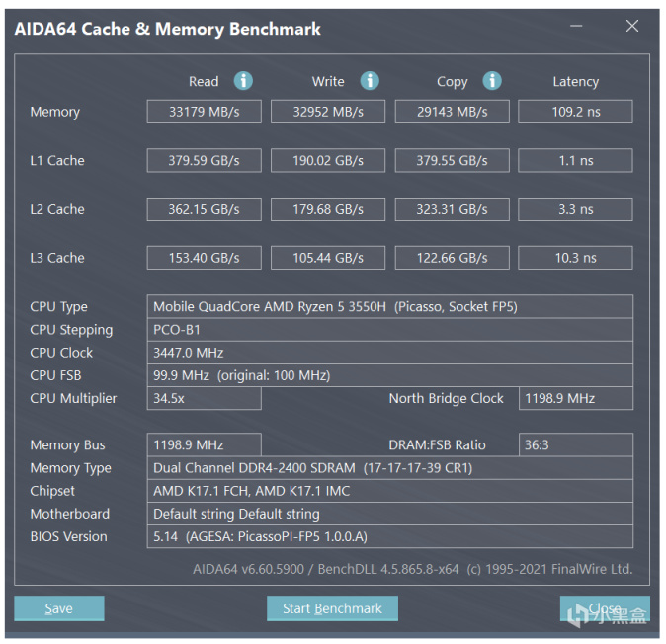Click the L1 Cache Read 379.59 GB/s field
The image size is (666, 644).
[205, 160]
